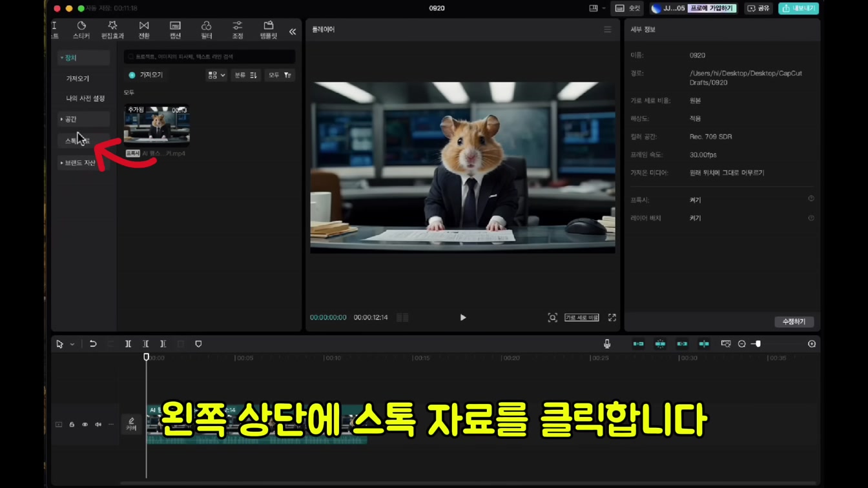The height and width of the screenshot is (488, 868).
Task: Open the 편집효과 (Effects) tab
Action: coord(112,30)
